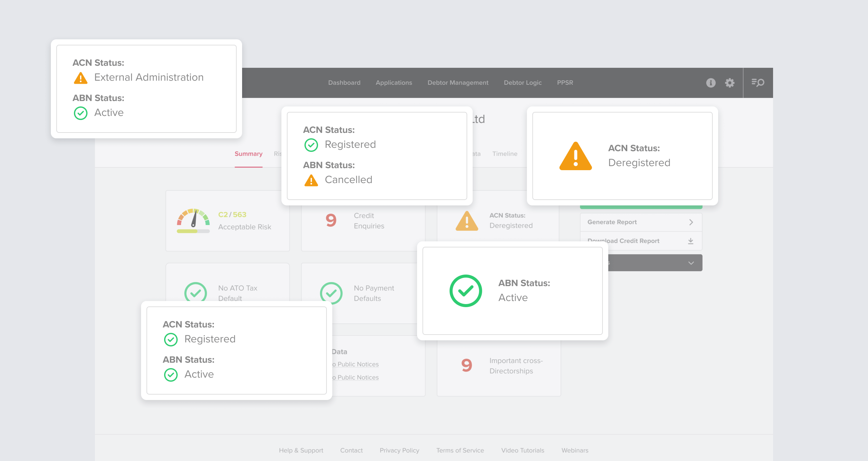Click the warning icon for External Administration
Viewport: 868px width, 461px height.
point(80,78)
